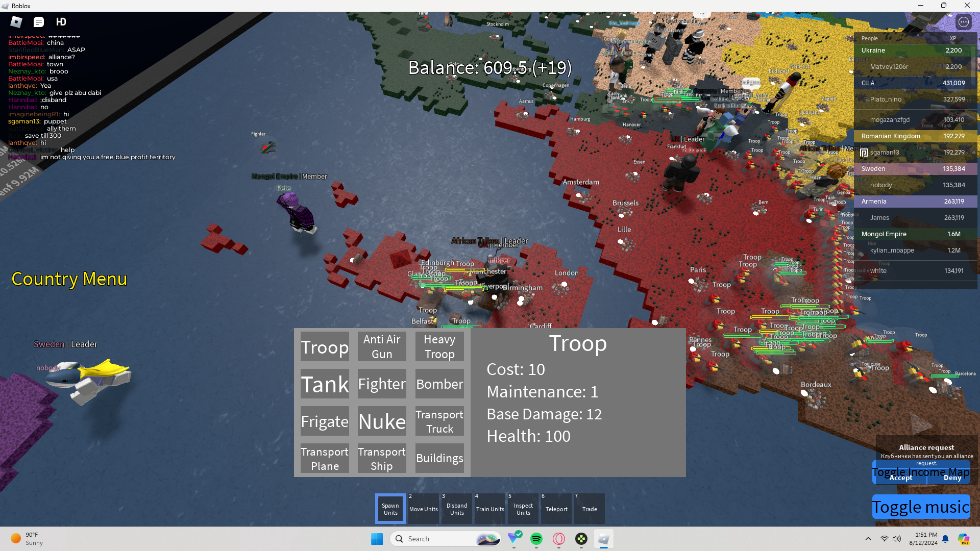Toggle the game music button

coord(920,507)
